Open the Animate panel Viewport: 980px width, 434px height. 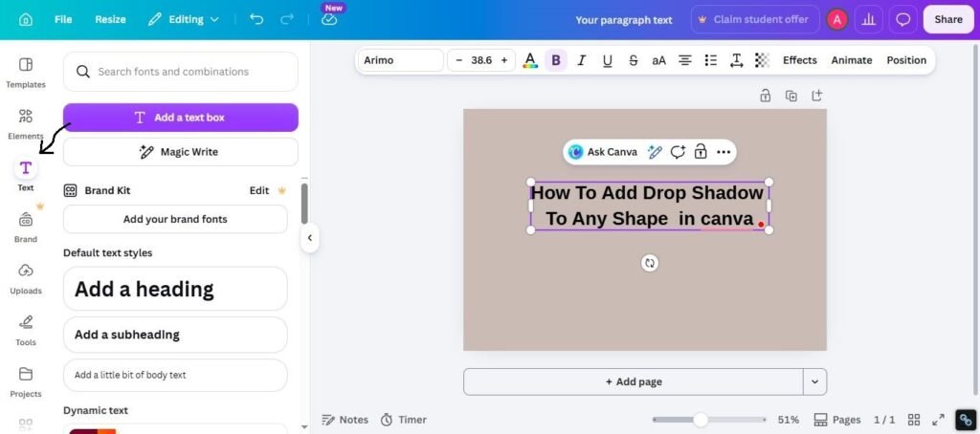pos(851,60)
